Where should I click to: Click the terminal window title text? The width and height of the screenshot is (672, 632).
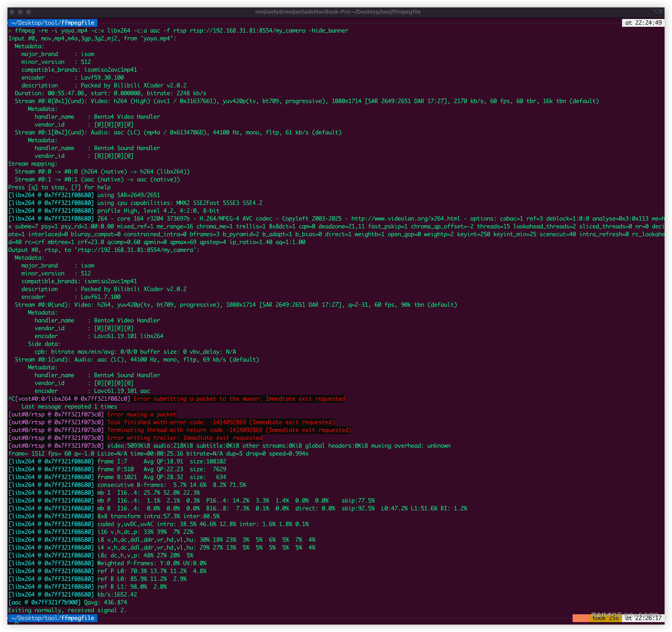pos(338,12)
